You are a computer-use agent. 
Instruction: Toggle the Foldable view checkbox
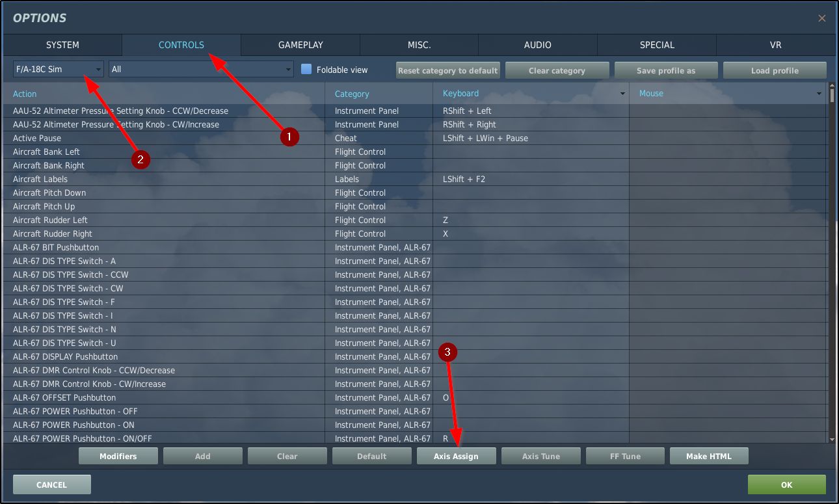[x=306, y=70]
